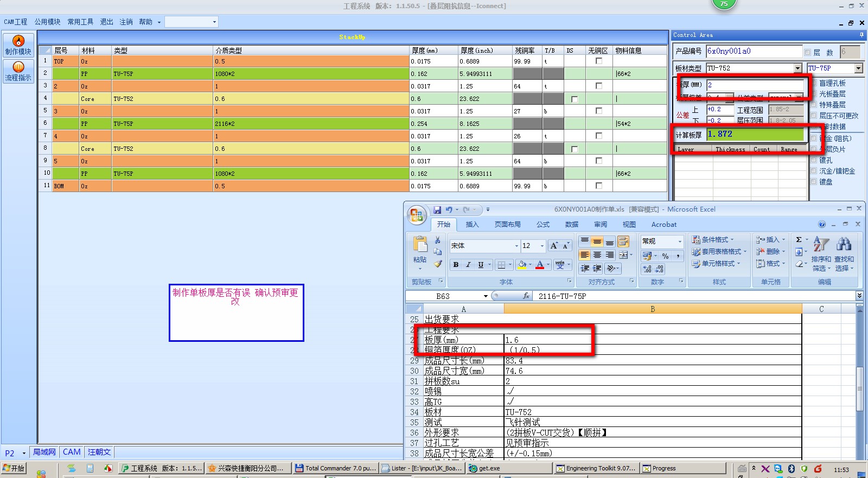Click the 注销 logout button

[x=126, y=22]
